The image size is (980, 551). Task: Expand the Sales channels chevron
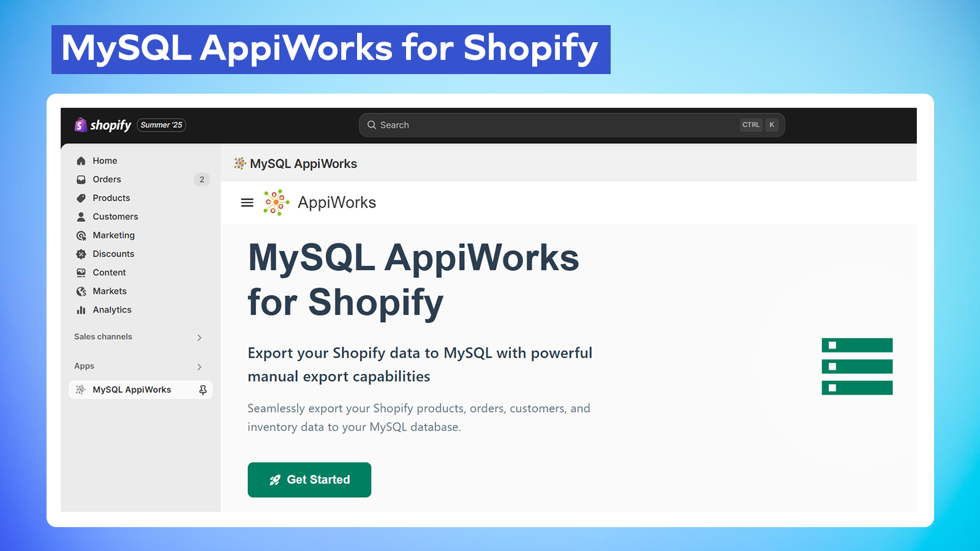click(199, 337)
